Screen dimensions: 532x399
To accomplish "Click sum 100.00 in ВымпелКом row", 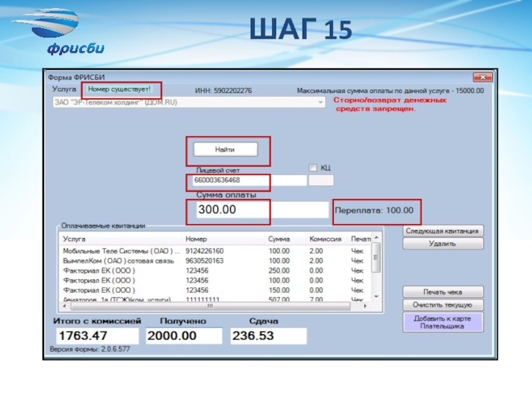I will [279, 261].
